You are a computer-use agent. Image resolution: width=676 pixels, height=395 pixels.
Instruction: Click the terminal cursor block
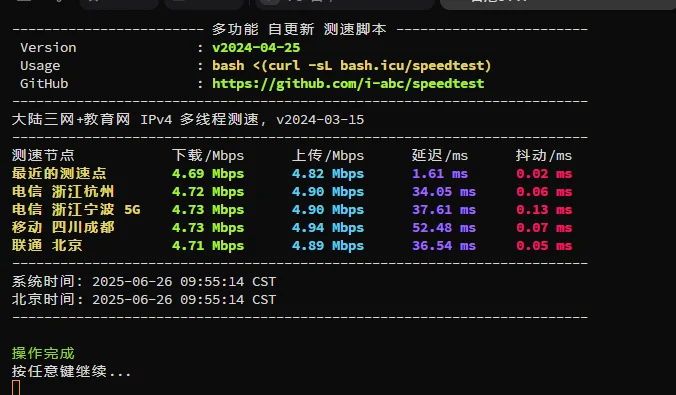(x=16, y=388)
